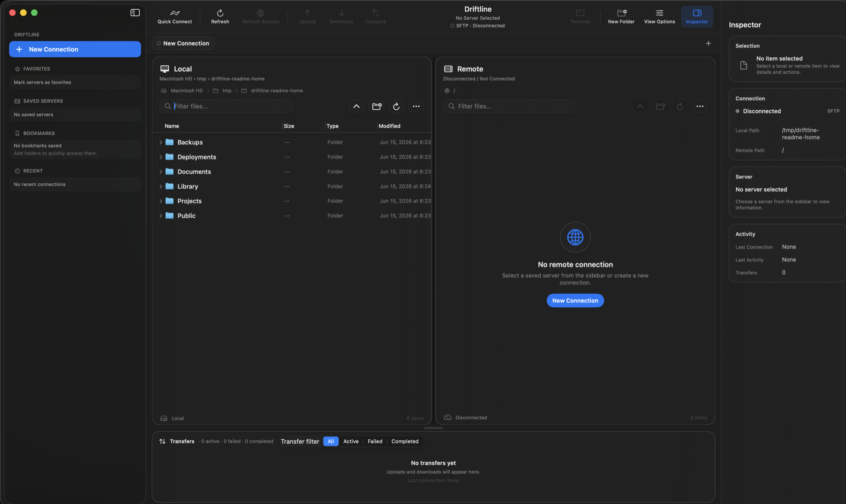Click the Refresh toolbar icon

[x=220, y=17]
